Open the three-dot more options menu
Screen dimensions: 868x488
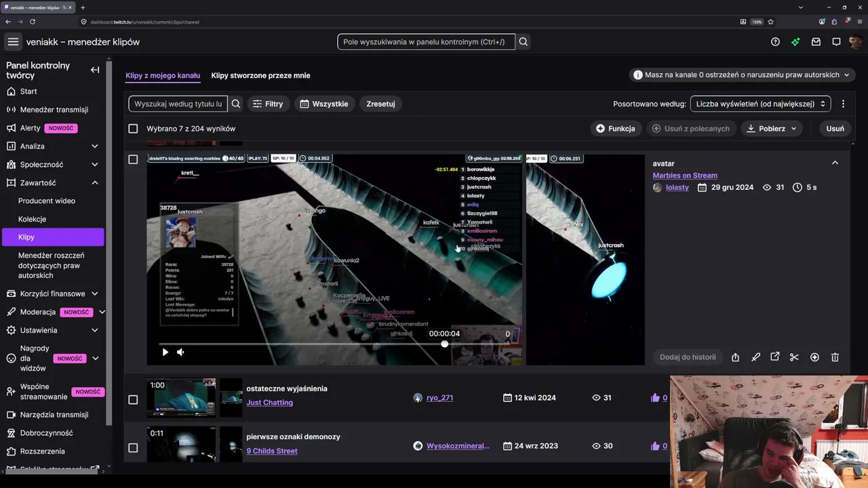pos(843,104)
